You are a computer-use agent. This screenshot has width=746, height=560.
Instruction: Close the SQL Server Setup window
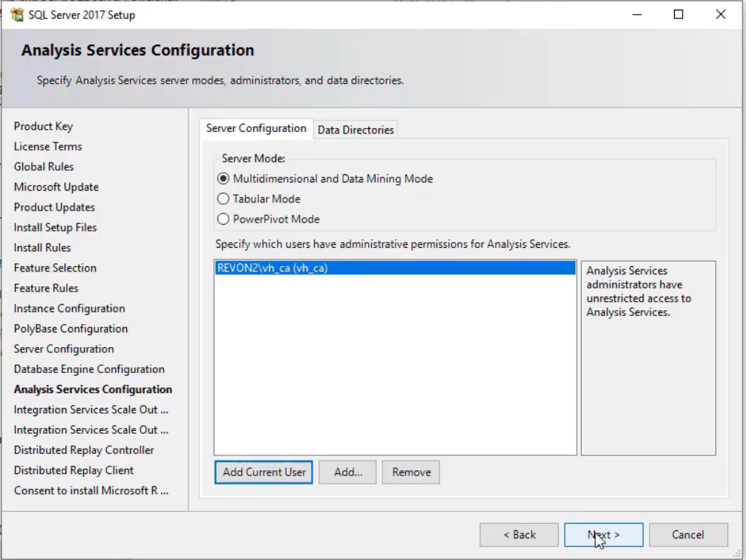click(720, 15)
